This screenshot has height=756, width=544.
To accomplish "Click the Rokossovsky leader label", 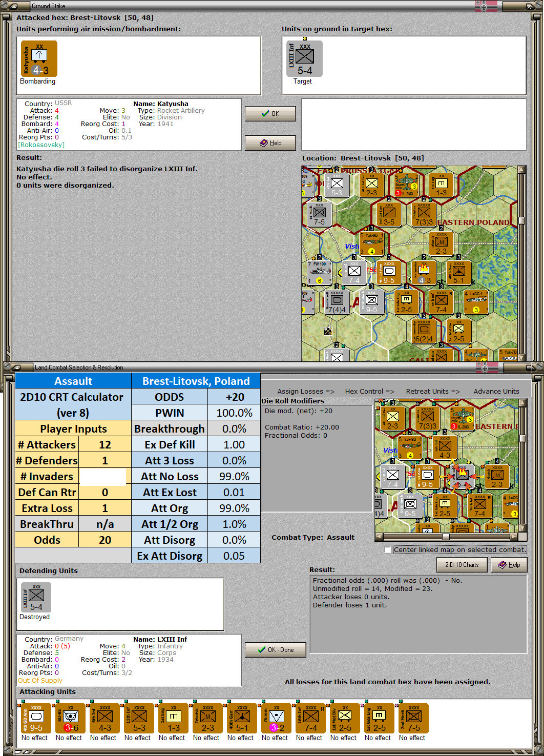I will pyautogui.click(x=41, y=145).
